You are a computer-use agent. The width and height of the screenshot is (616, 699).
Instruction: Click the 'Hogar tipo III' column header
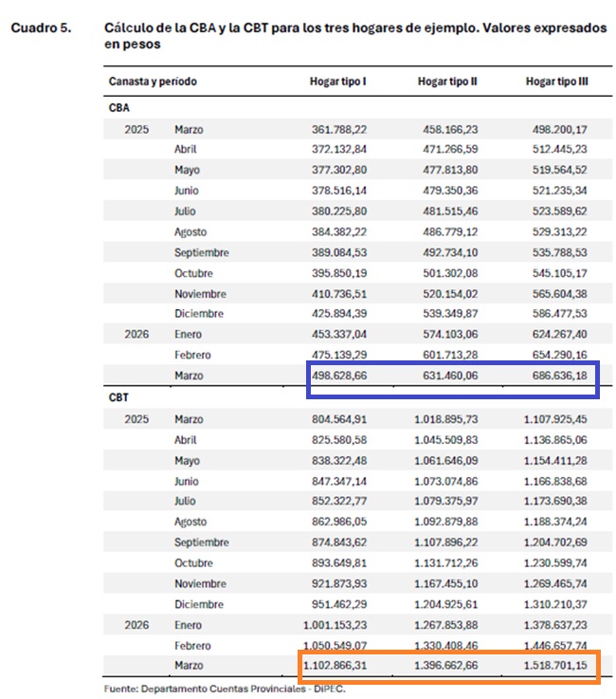556,83
